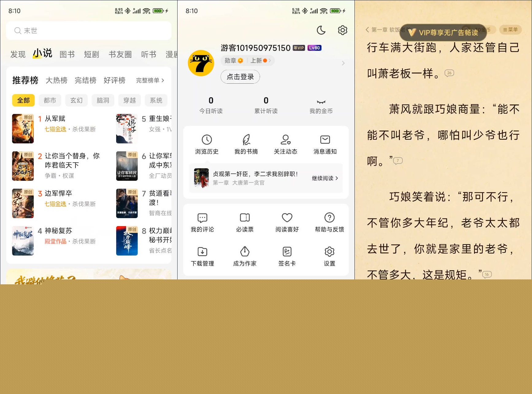Expand 完整榜单 full ranking list
Image resolution: width=532 pixels, height=394 pixels.
[x=150, y=80]
